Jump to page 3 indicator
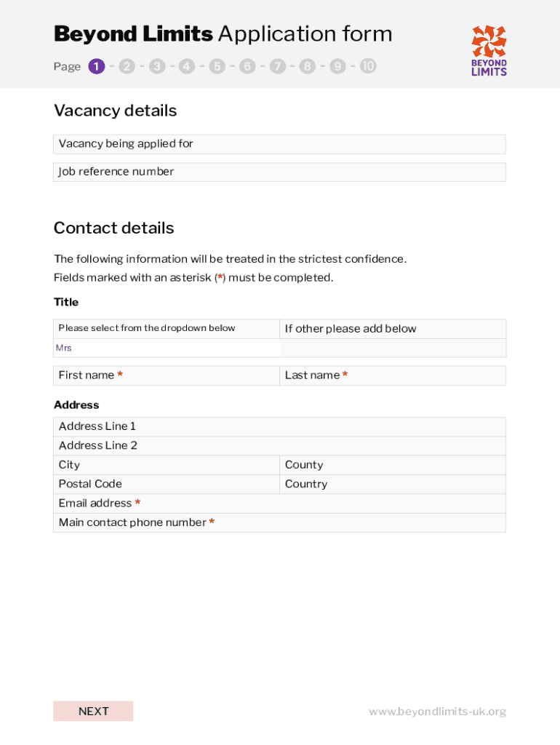 pos(157,67)
